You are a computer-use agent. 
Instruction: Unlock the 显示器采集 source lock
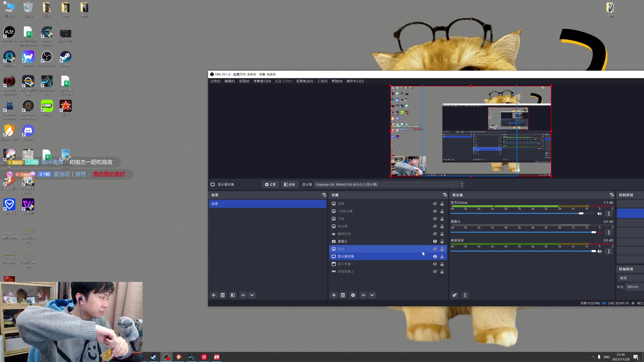click(442, 256)
